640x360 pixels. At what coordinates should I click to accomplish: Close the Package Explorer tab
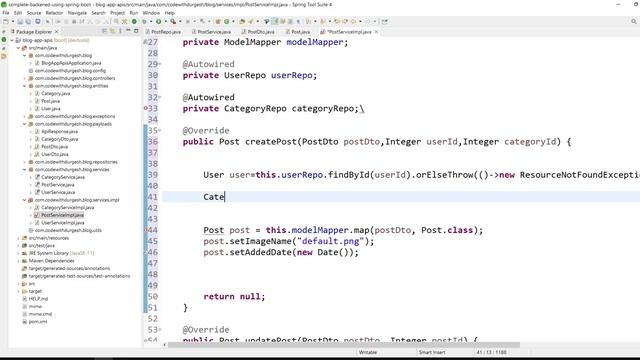coord(57,31)
